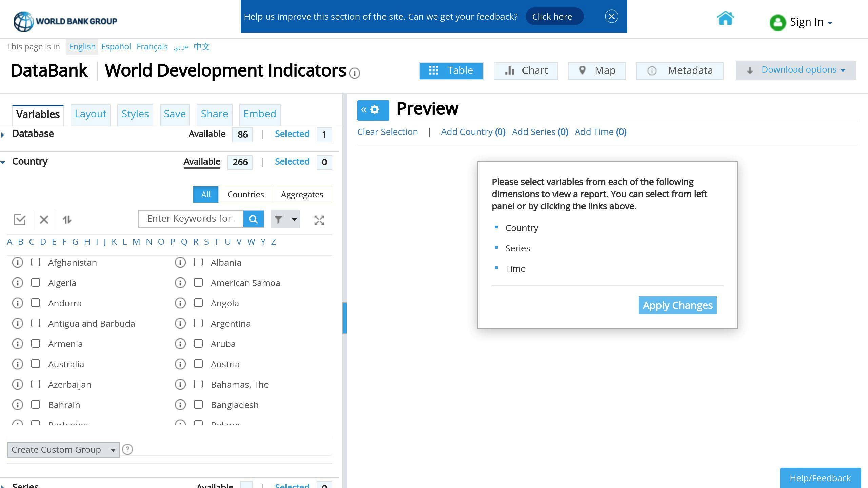Open info icon beside World Development Indicators
The width and height of the screenshot is (868, 488).
355,73
